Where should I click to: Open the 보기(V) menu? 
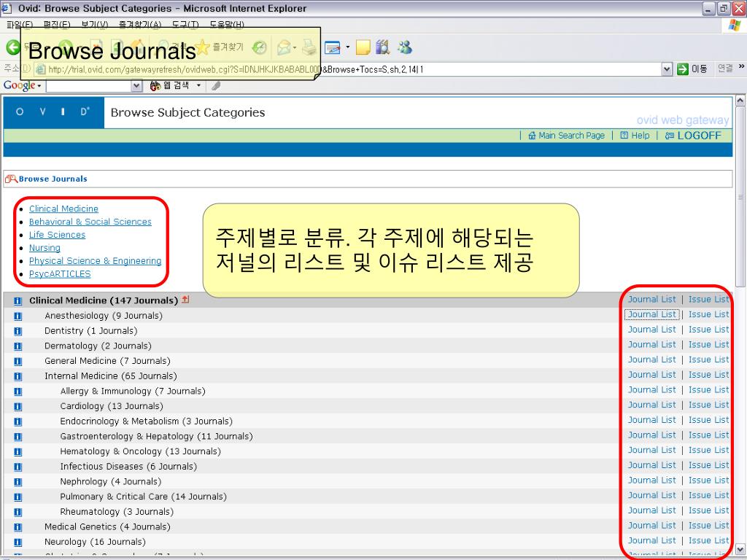[x=94, y=24]
